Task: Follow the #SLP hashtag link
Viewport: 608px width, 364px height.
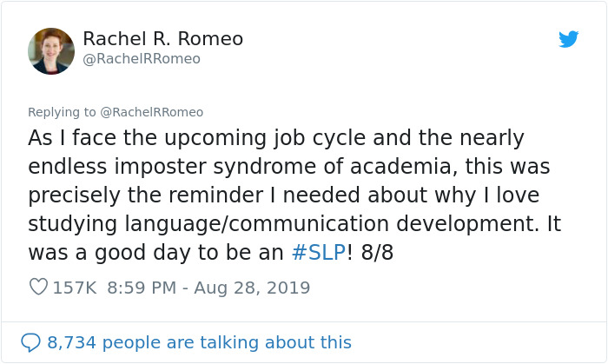Action: (319, 253)
